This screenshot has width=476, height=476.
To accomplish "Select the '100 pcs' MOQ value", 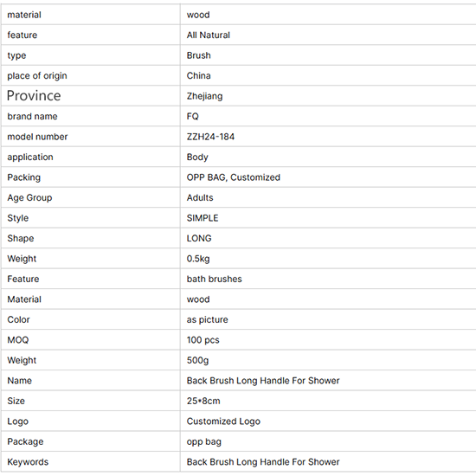I will [203, 340].
